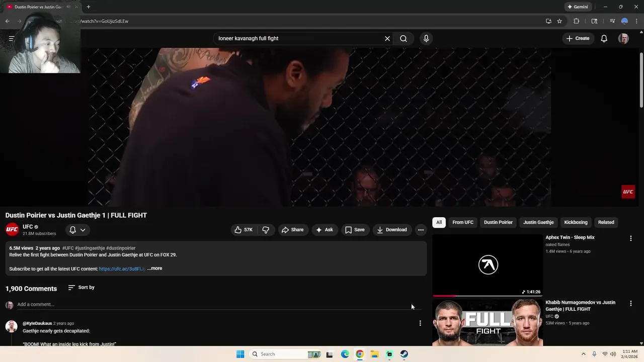Open the Gemini button in Chrome
The image size is (644, 362).
coord(577,7)
